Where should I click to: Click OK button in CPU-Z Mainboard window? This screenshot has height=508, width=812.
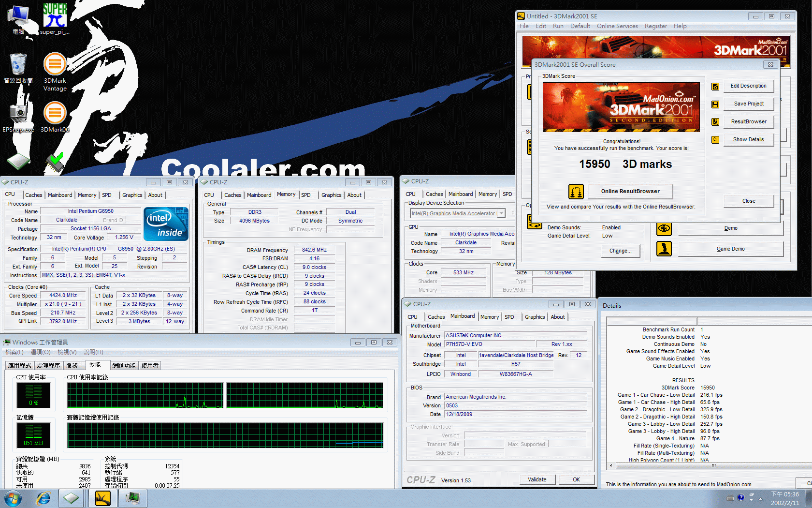coord(576,480)
